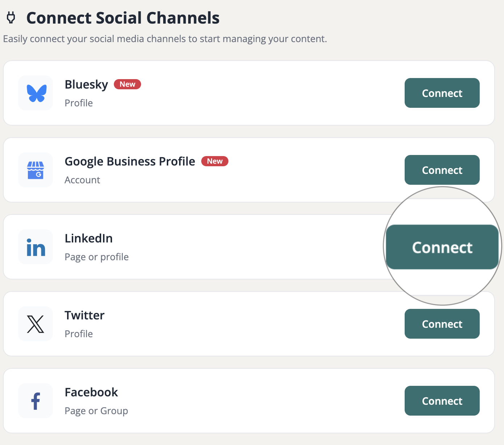This screenshot has width=504, height=445.
Task: Connect the Google Business Profile account
Action: [442, 170]
